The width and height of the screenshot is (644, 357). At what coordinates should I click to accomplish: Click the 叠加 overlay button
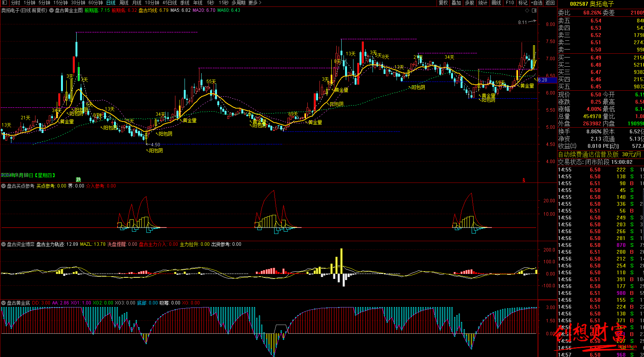pyautogui.click(x=456, y=3)
